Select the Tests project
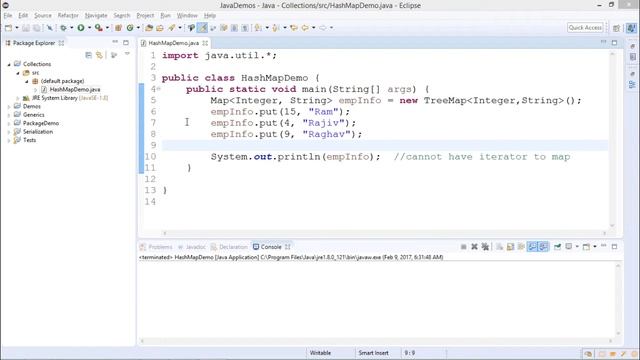 pos(29,140)
